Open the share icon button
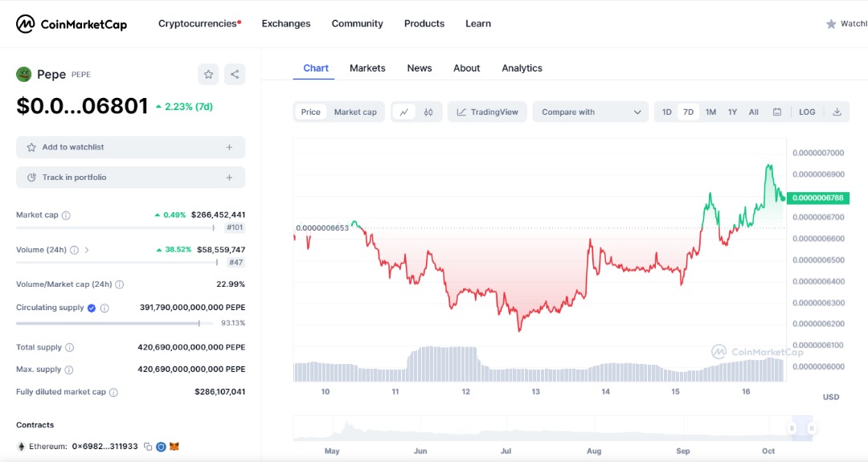The height and width of the screenshot is (462, 868). click(x=235, y=74)
